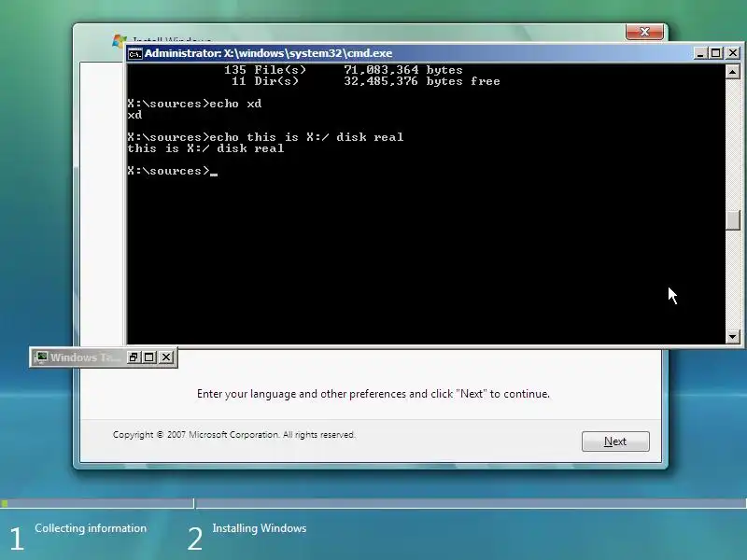Open the cmd.exe system menu icon
The width and height of the screenshot is (747, 560).
134,54
